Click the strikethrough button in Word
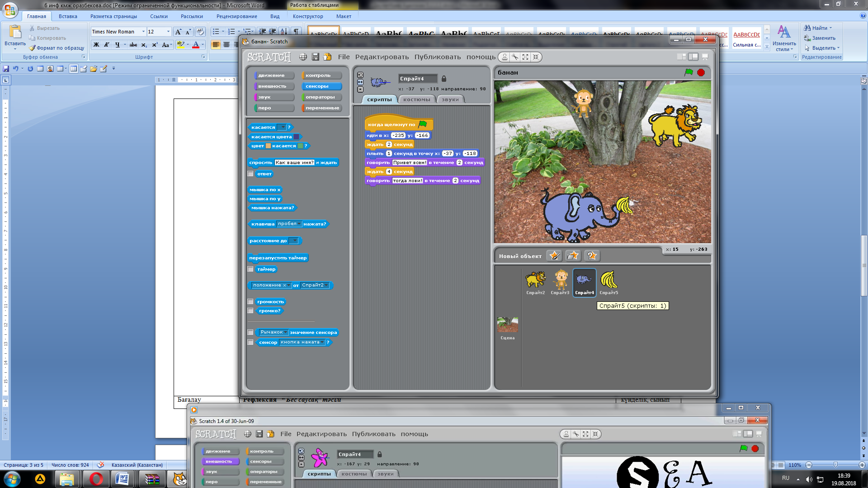The height and width of the screenshot is (488, 868). pos(133,45)
